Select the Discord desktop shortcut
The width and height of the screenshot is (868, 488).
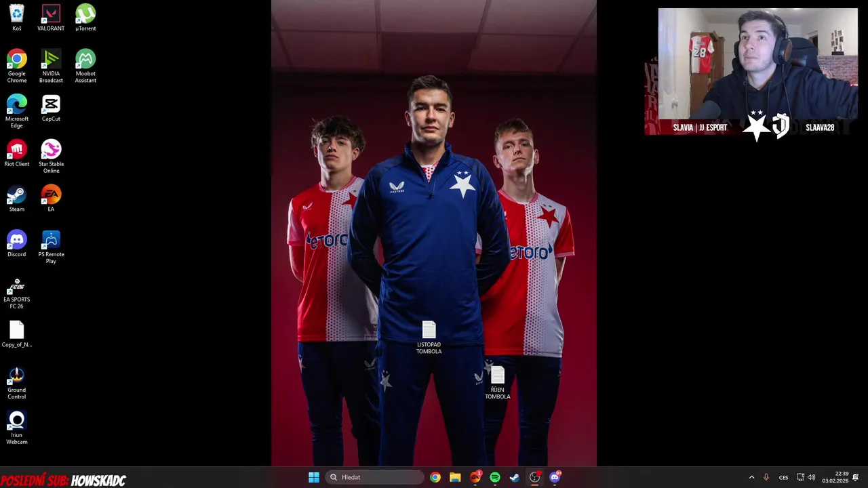(17, 244)
